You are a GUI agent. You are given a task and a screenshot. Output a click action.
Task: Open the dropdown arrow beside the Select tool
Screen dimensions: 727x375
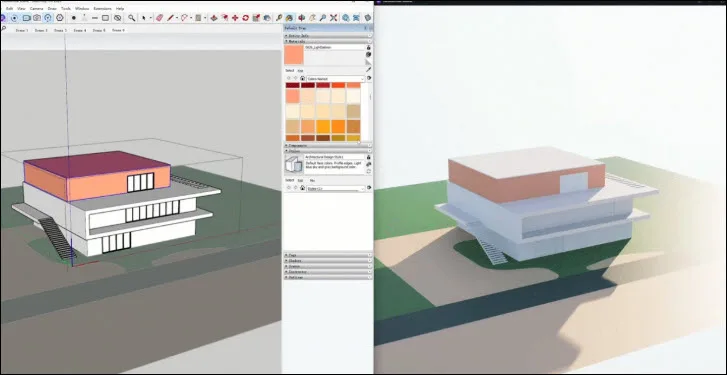[150, 18]
